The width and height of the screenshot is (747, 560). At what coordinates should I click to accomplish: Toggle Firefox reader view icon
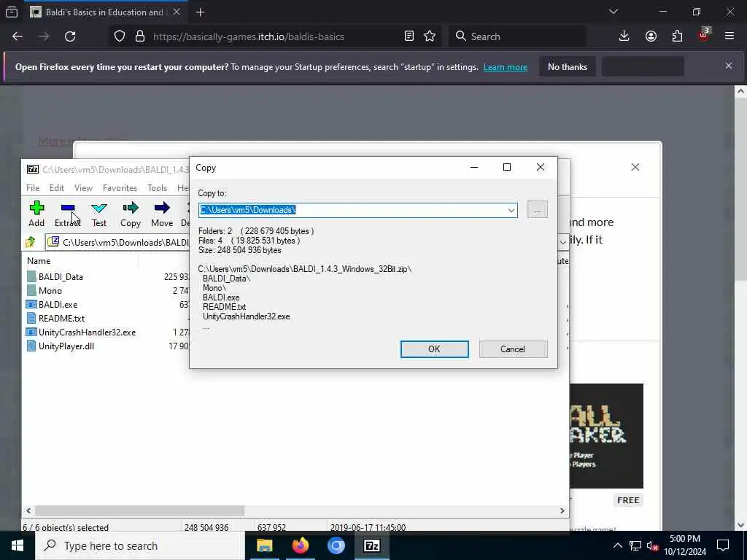pos(409,36)
